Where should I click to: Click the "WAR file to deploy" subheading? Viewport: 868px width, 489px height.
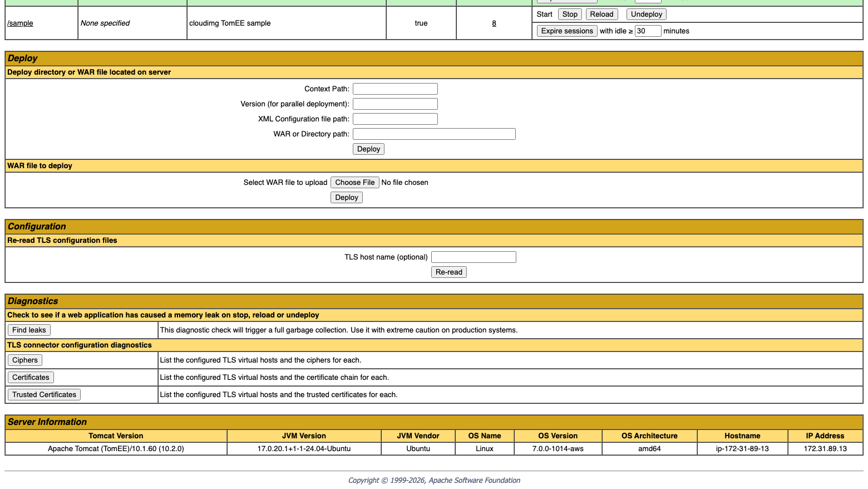coord(40,166)
